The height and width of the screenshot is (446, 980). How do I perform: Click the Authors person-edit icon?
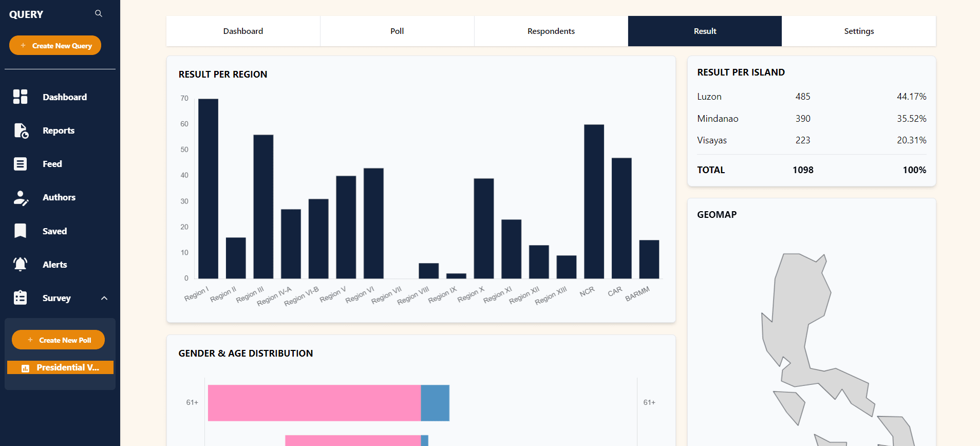pos(21,198)
